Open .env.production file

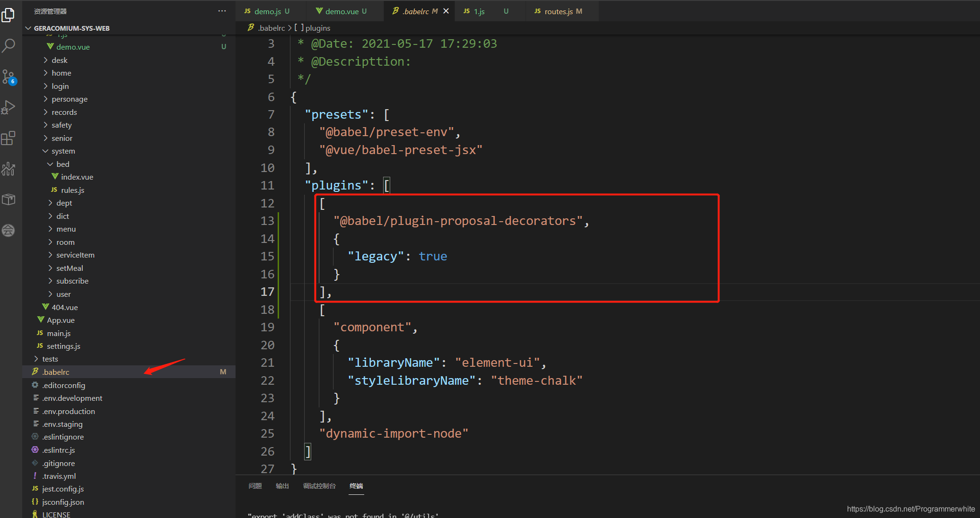[x=129, y=411]
